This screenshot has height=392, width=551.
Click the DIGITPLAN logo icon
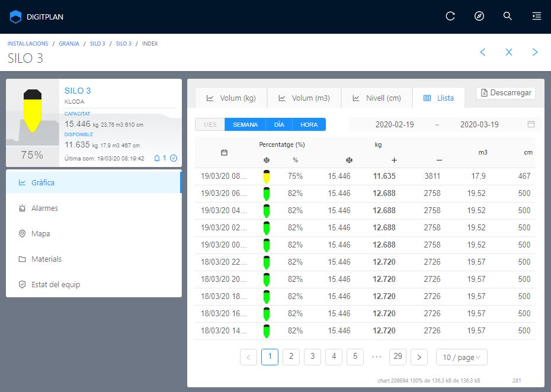pyautogui.click(x=15, y=17)
